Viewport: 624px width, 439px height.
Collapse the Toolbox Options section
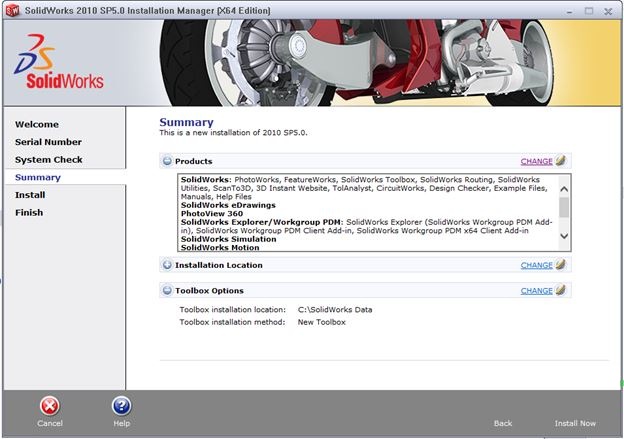(167, 290)
